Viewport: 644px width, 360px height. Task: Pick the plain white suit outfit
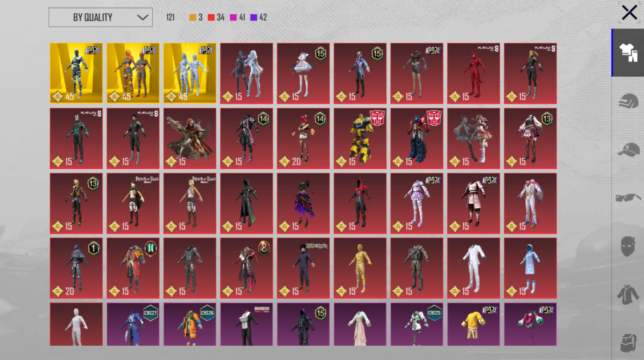pos(473,268)
